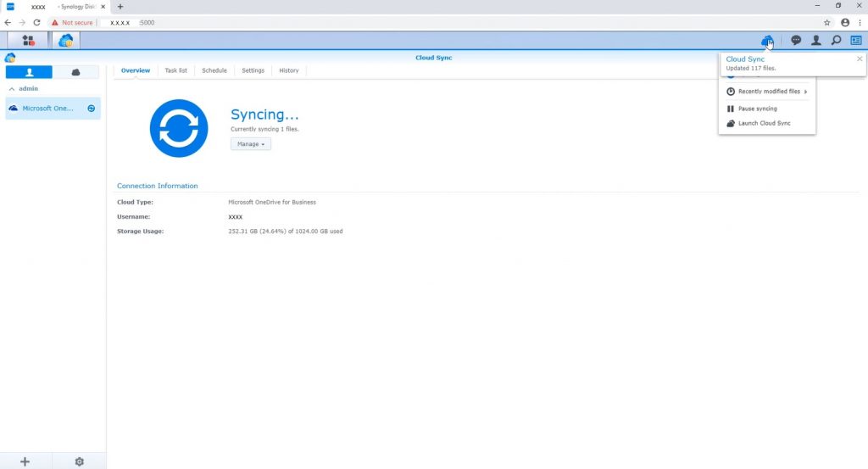Open Cloud Sync settings gear icon
The width and height of the screenshot is (868, 469).
(79, 461)
